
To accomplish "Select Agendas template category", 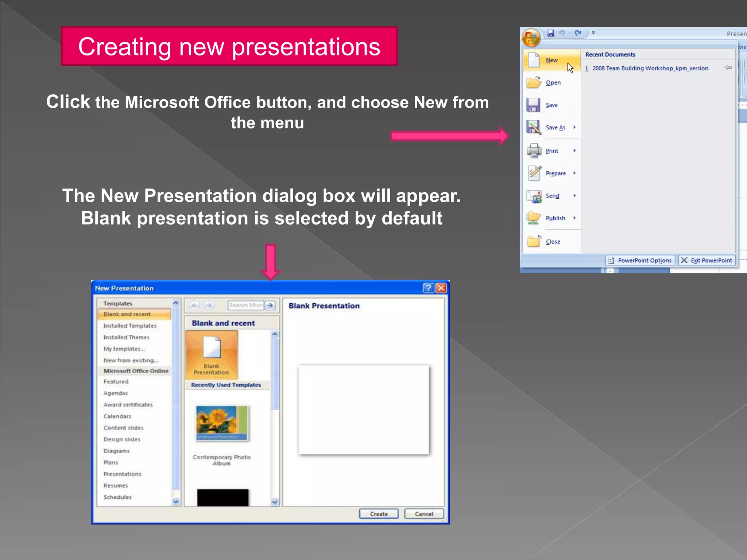I will click(x=116, y=393).
